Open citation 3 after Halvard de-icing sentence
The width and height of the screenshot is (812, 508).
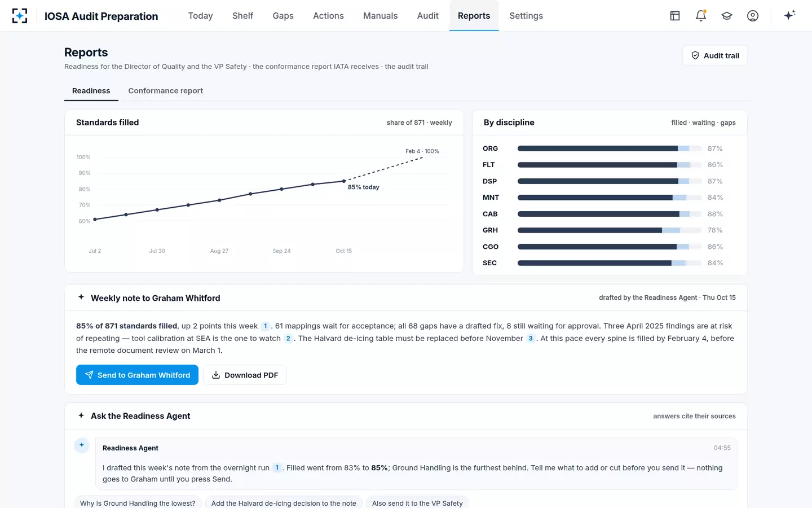click(x=531, y=339)
